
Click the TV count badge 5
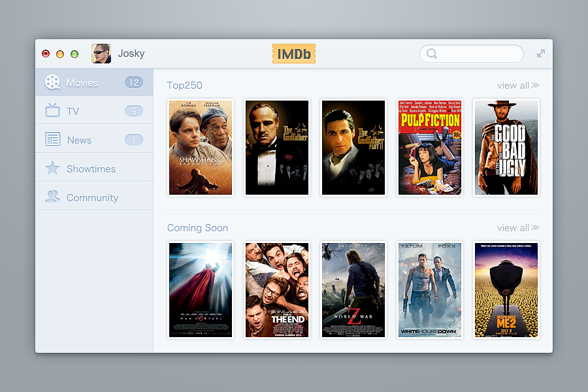click(134, 111)
